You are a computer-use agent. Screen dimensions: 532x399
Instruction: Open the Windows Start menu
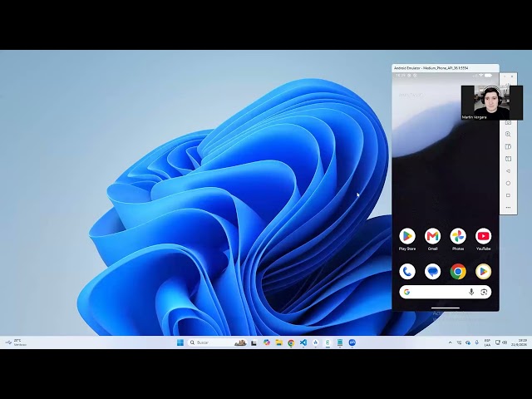click(180, 342)
